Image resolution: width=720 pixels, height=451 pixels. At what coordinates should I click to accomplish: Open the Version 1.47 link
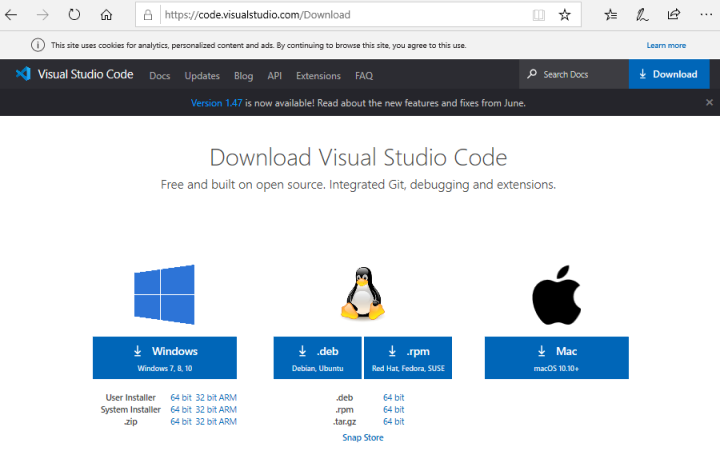tap(216, 103)
